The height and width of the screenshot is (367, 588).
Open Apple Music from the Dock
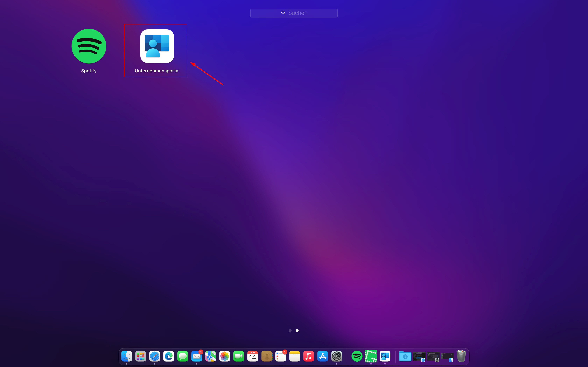click(309, 356)
